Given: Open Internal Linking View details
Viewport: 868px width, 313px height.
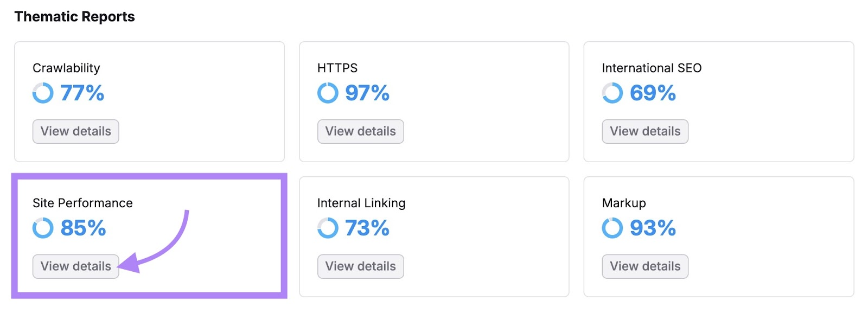Looking at the screenshot, I should [x=360, y=266].
